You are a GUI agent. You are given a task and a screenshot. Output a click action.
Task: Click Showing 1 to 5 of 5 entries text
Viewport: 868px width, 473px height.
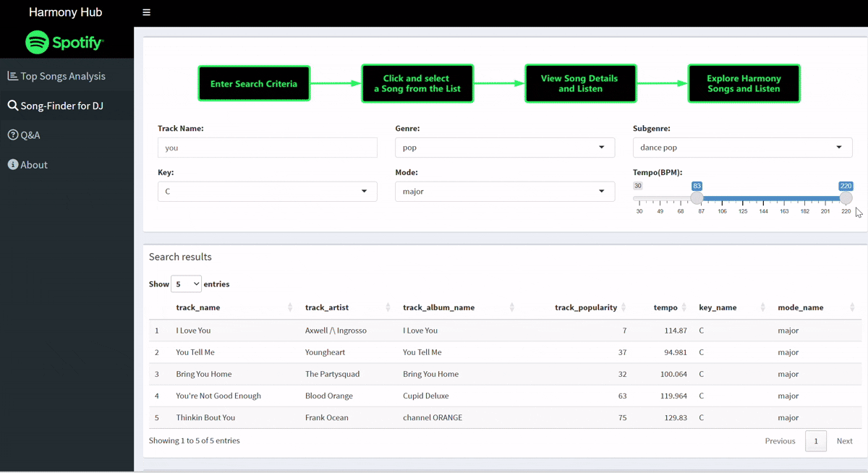point(195,440)
